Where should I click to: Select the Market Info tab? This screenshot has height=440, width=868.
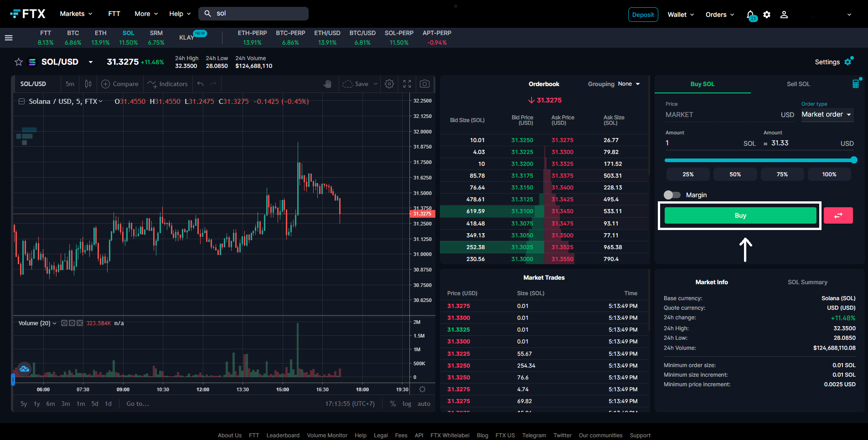(712, 282)
